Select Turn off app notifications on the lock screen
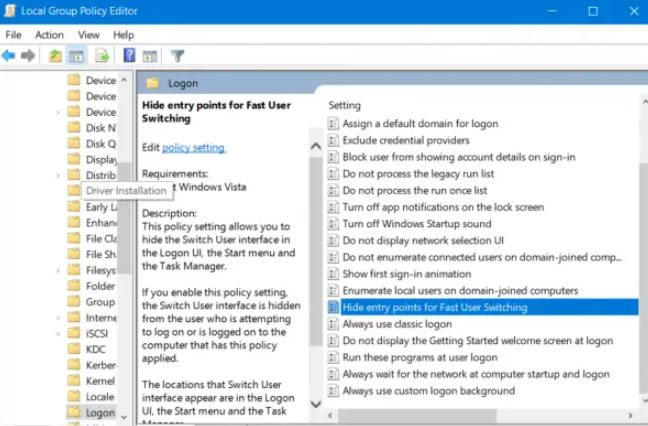This screenshot has height=426, width=648. [x=443, y=207]
